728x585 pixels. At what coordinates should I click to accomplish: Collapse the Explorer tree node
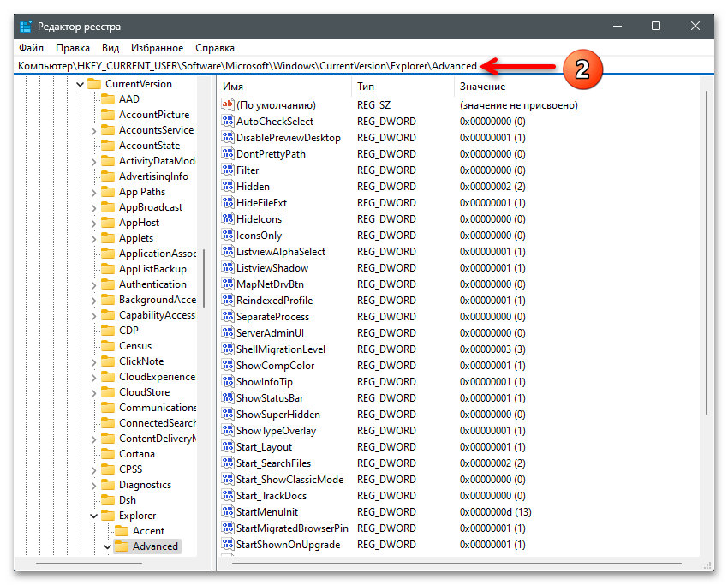click(x=94, y=516)
